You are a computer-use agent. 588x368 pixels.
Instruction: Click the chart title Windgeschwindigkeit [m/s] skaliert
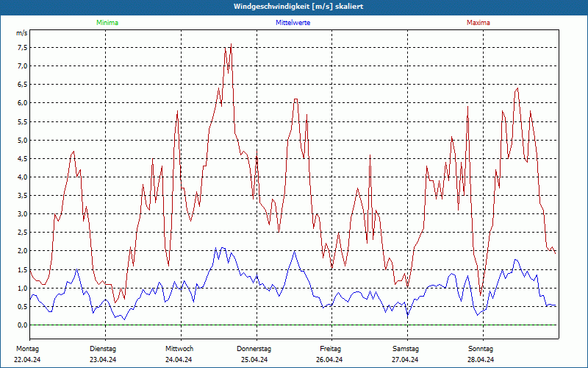coord(298,7)
